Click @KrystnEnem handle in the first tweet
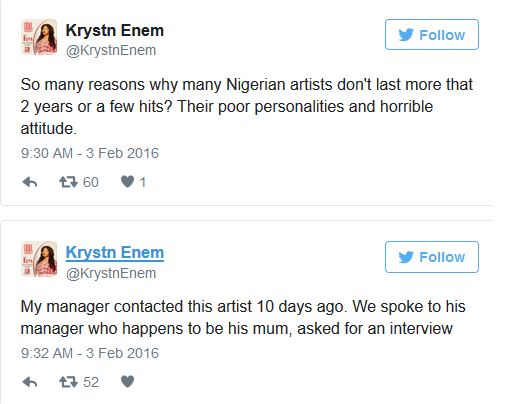Image resolution: width=528 pixels, height=404 pixels. tap(111, 50)
